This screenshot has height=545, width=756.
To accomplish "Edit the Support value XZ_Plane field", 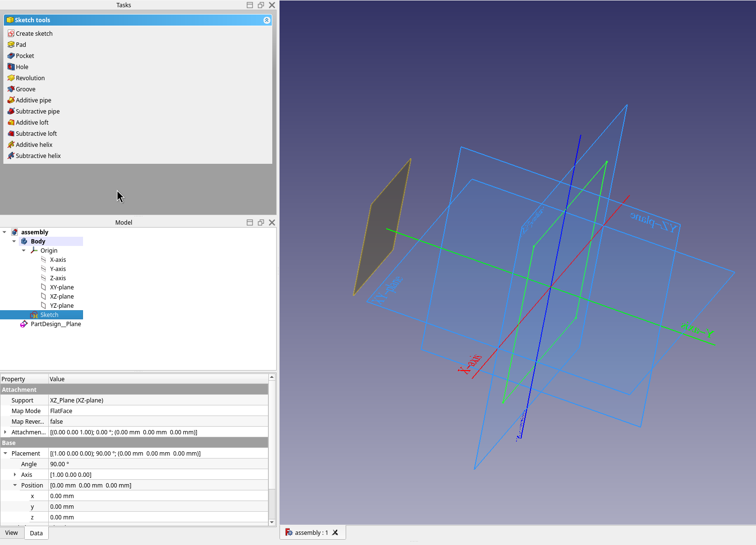I will coord(158,400).
